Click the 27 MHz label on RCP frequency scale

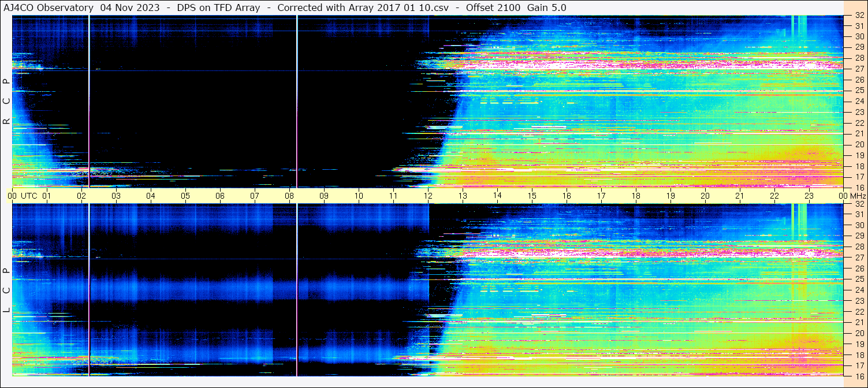859,69
